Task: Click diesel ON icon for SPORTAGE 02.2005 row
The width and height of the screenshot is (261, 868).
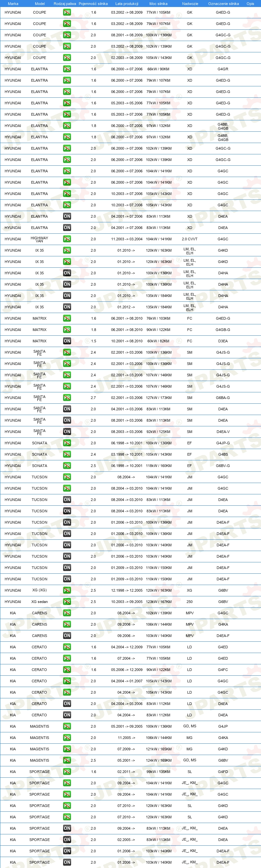Action: click(x=67, y=840)
